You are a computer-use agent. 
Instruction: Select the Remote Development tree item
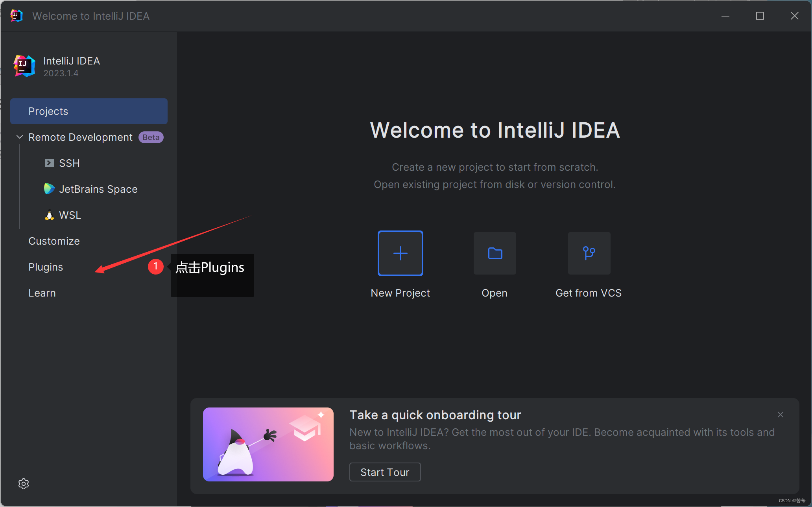[x=80, y=137]
